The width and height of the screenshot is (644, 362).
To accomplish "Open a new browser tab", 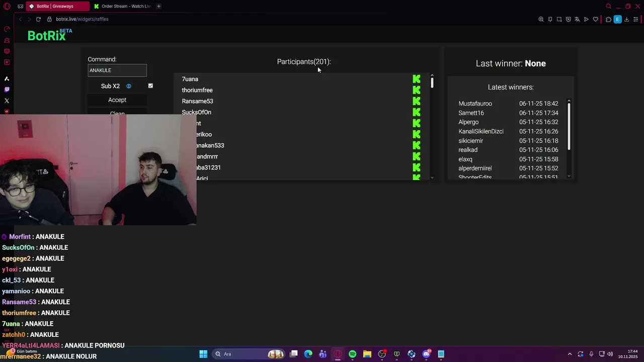I will [158, 7].
